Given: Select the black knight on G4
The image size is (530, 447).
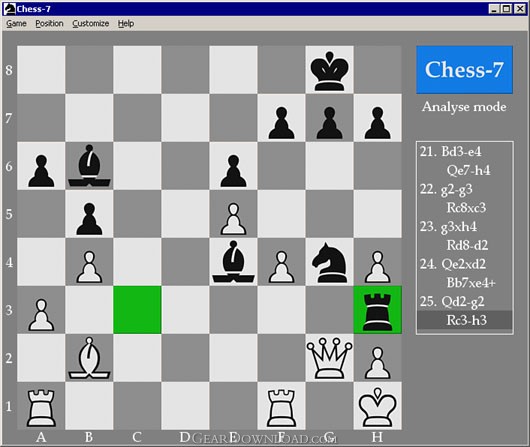Looking at the screenshot, I should (x=330, y=262).
